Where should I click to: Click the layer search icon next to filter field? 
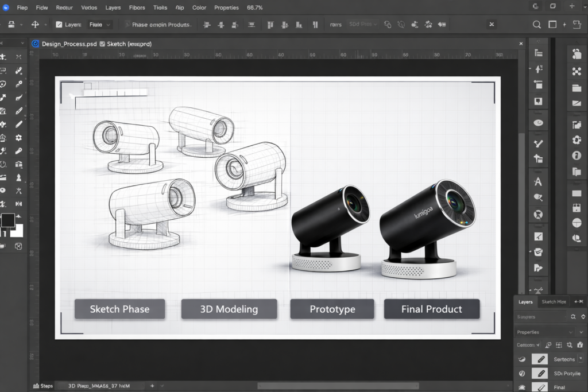[x=573, y=317]
